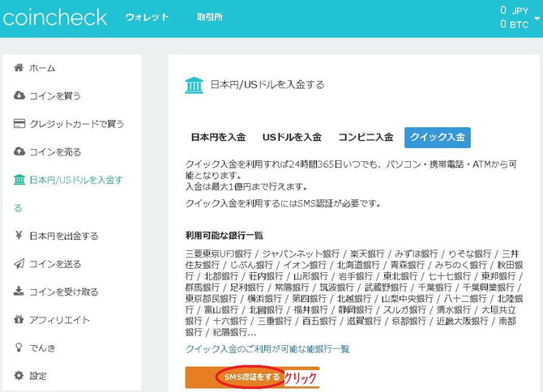Click the gift icon beside アフィリエイト
Image resolution: width=543 pixels, height=392 pixels.
(19, 319)
